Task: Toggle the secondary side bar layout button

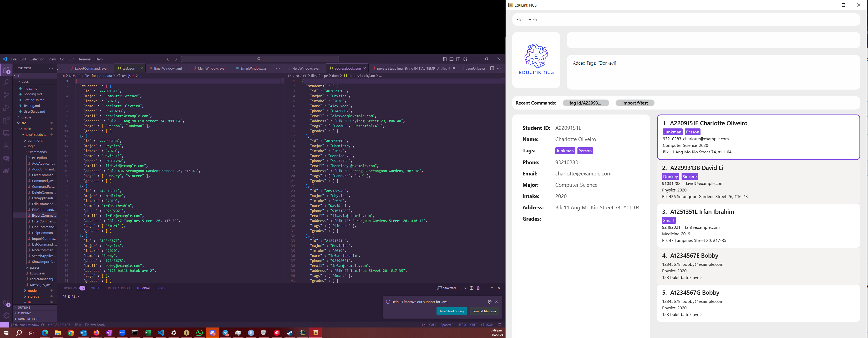Action: 458,59
